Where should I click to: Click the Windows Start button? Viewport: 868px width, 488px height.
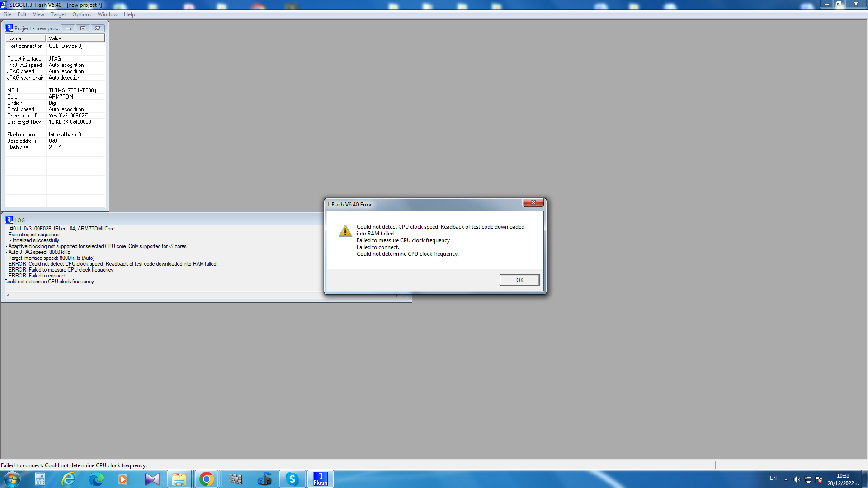(x=12, y=479)
